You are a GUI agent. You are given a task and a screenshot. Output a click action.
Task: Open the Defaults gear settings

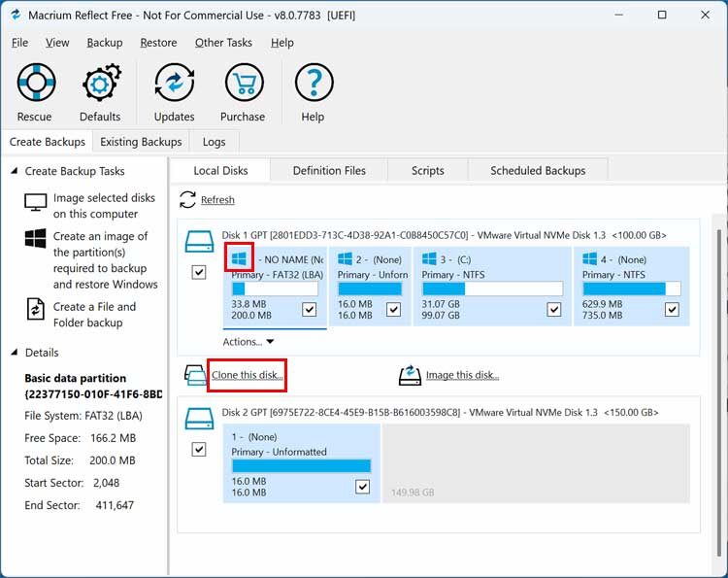(x=101, y=83)
